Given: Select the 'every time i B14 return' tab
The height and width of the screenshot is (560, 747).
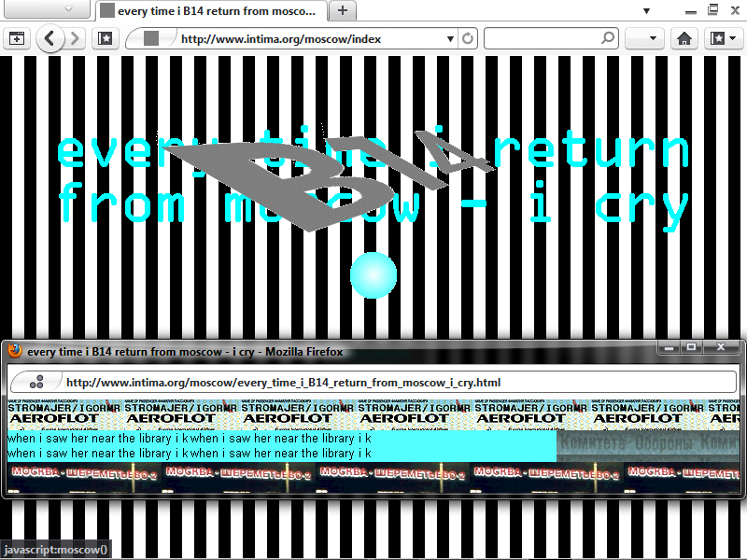Looking at the screenshot, I should pos(212,11).
